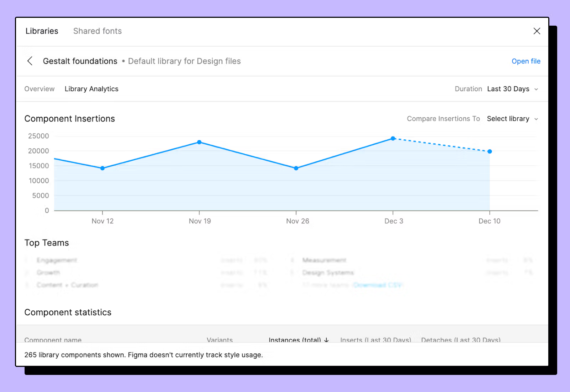
Task: Close the Libraries dialog
Action: [x=537, y=31]
